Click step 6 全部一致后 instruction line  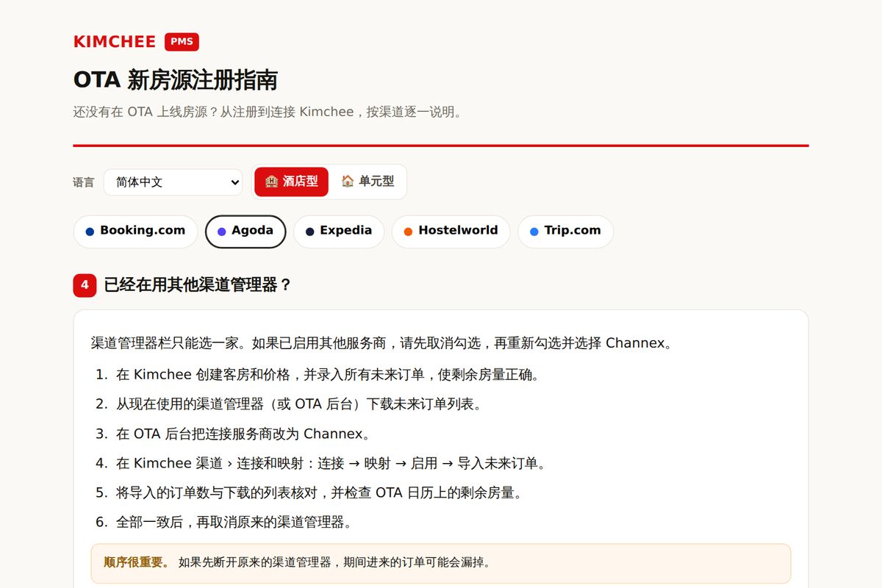click(x=223, y=522)
